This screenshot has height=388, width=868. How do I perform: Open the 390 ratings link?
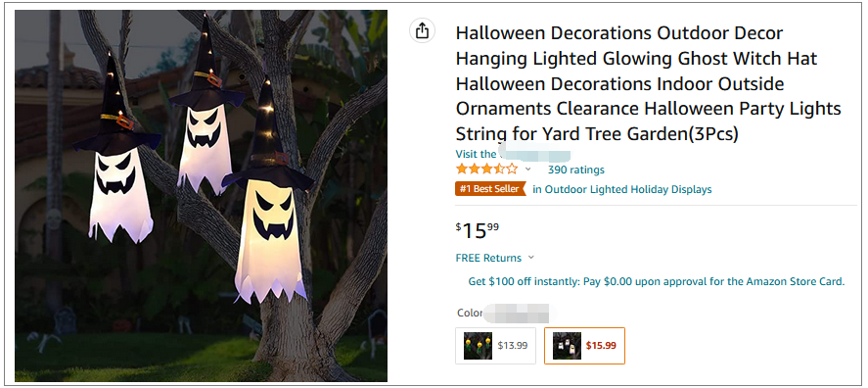(x=575, y=170)
